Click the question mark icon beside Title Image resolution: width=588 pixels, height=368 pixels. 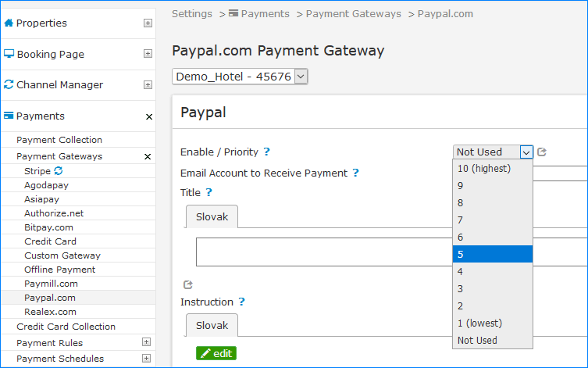click(x=208, y=192)
